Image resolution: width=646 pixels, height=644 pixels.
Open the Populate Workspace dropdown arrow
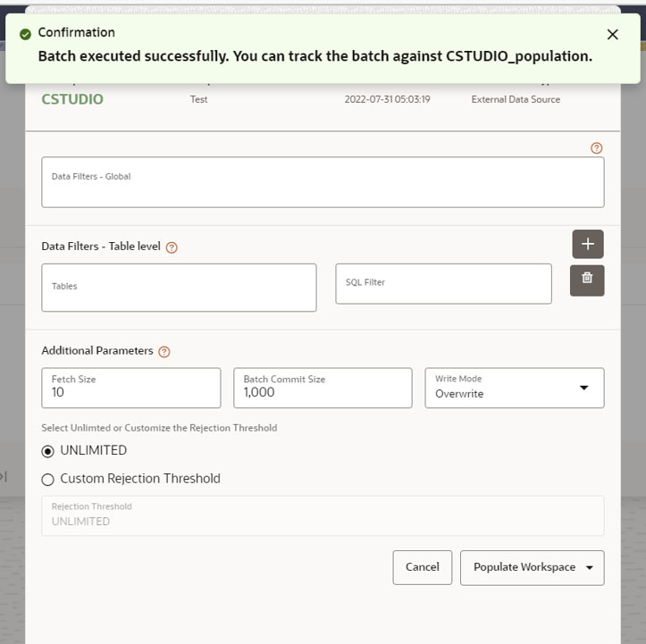pos(590,567)
